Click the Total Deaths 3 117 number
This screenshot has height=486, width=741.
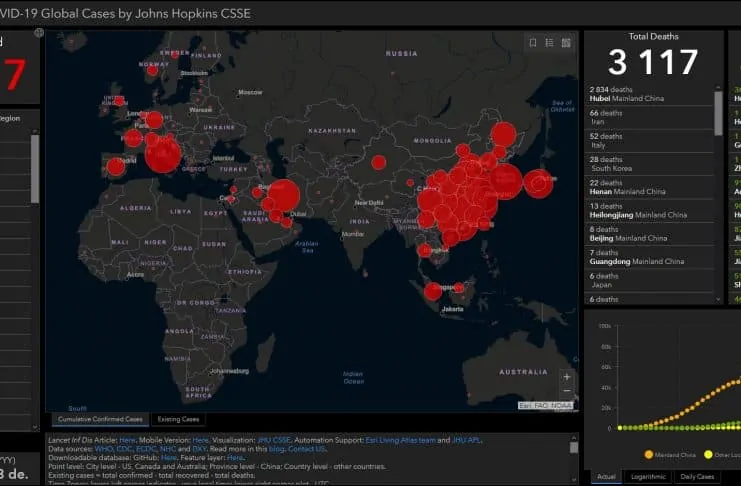pyautogui.click(x=653, y=62)
